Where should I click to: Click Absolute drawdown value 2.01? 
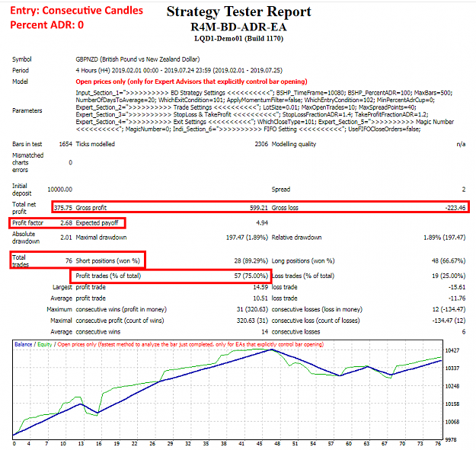(x=66, y=238)
